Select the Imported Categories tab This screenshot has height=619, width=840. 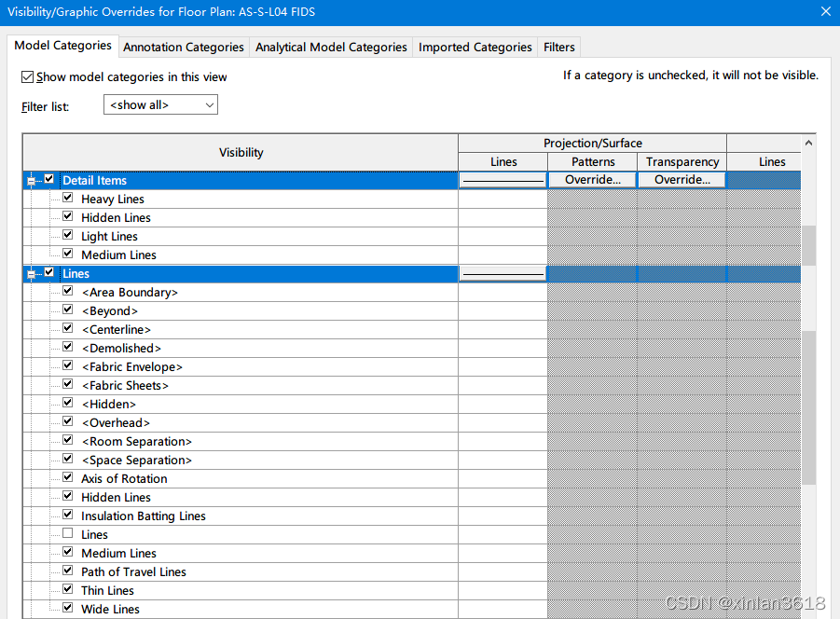475,48
